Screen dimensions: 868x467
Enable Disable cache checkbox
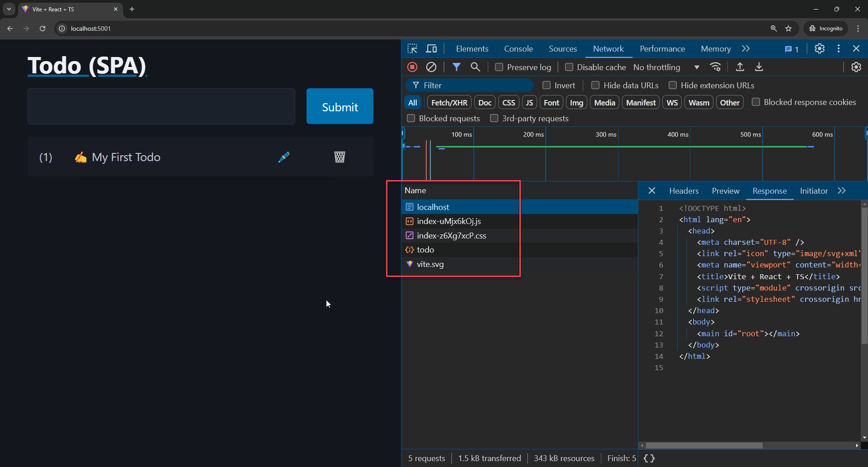(569, 67)
